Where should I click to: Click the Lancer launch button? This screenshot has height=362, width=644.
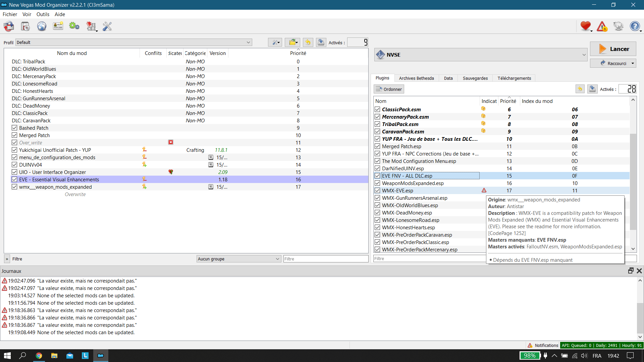coord(613,49)
